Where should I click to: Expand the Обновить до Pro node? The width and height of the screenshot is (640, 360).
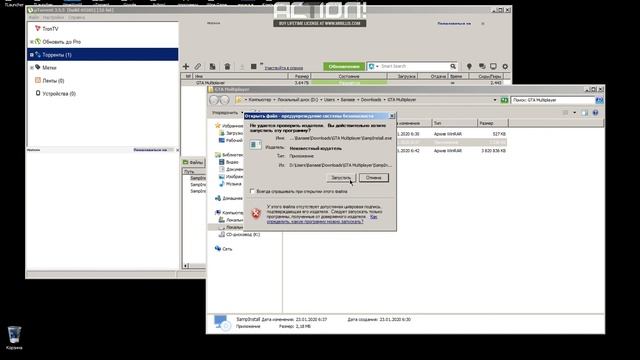click(31, 42)
